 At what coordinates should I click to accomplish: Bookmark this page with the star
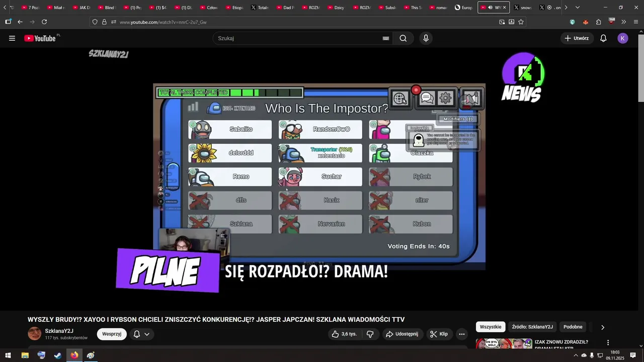click(x=521, y=22)
